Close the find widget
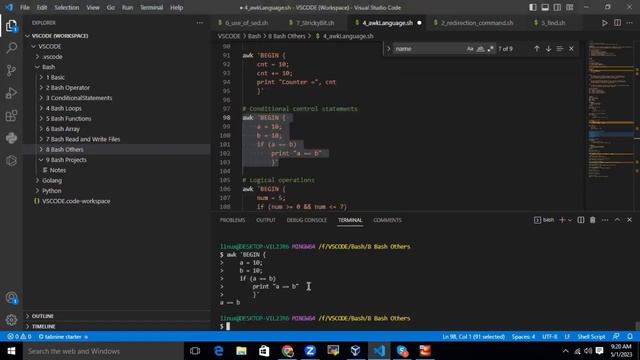 pos(571,49)
